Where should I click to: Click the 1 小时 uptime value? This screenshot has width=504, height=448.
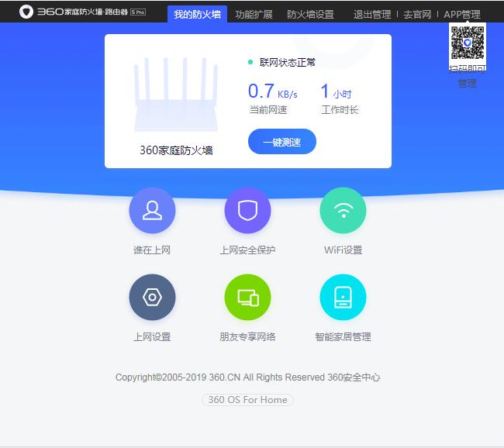pos(336,91)
